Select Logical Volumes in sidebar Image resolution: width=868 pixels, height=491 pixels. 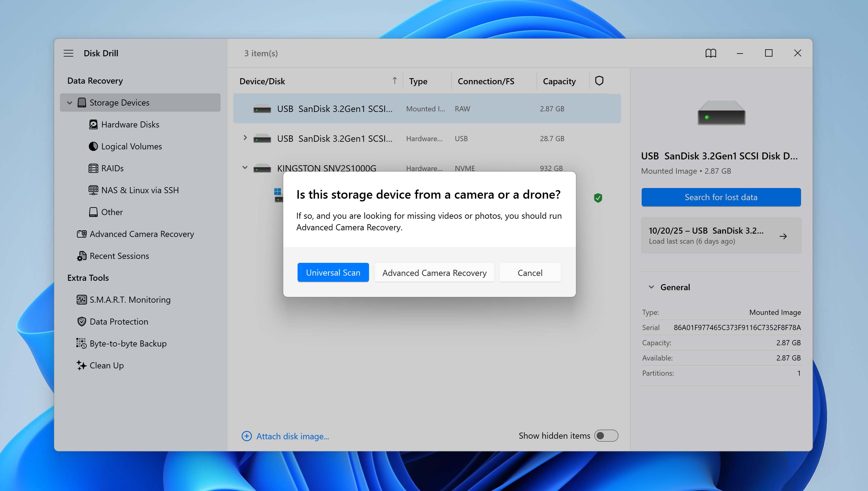pos(131,146)
